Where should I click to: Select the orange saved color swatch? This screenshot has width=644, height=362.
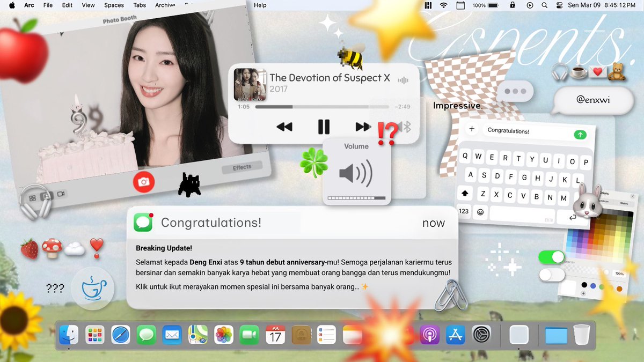pyautogui.click(x=619, y=289)
